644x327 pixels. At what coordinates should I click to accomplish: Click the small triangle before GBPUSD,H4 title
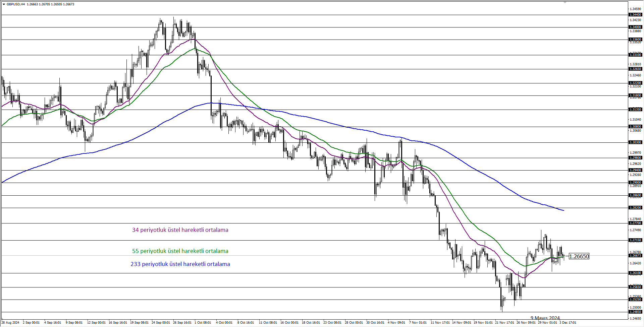pos(4,4)
